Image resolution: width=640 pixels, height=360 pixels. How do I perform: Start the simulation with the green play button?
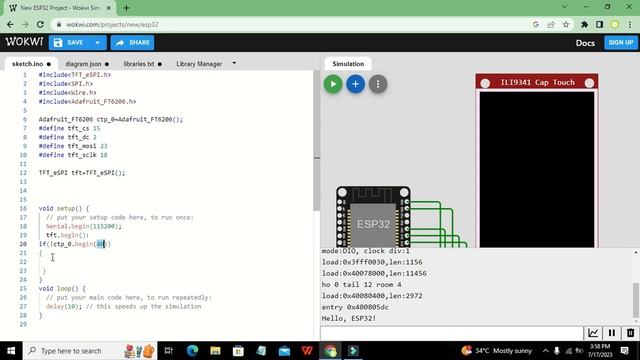click(x=333, y=84)
